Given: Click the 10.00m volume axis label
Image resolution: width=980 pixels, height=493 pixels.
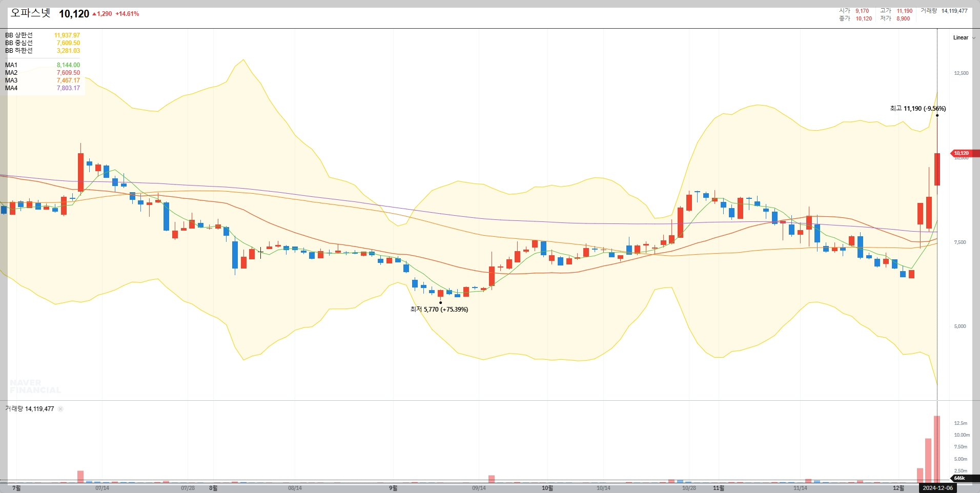Looking at the screenshot, I should [962, 435].
